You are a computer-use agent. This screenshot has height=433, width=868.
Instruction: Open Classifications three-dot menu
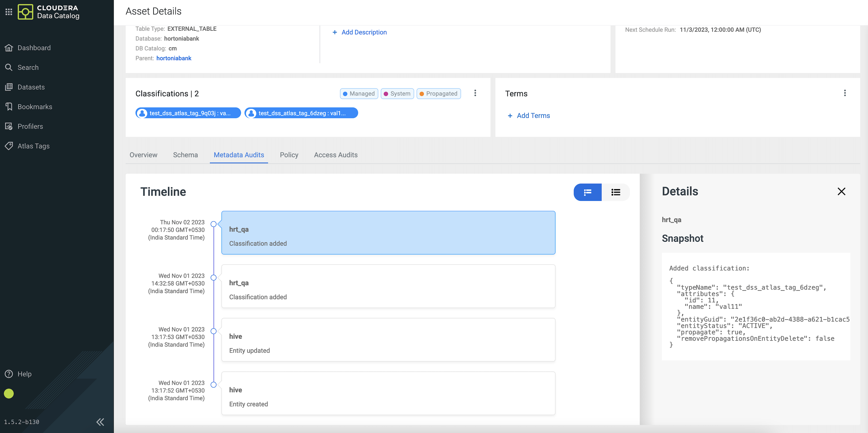pyautogui.click(x=475, y=93)
